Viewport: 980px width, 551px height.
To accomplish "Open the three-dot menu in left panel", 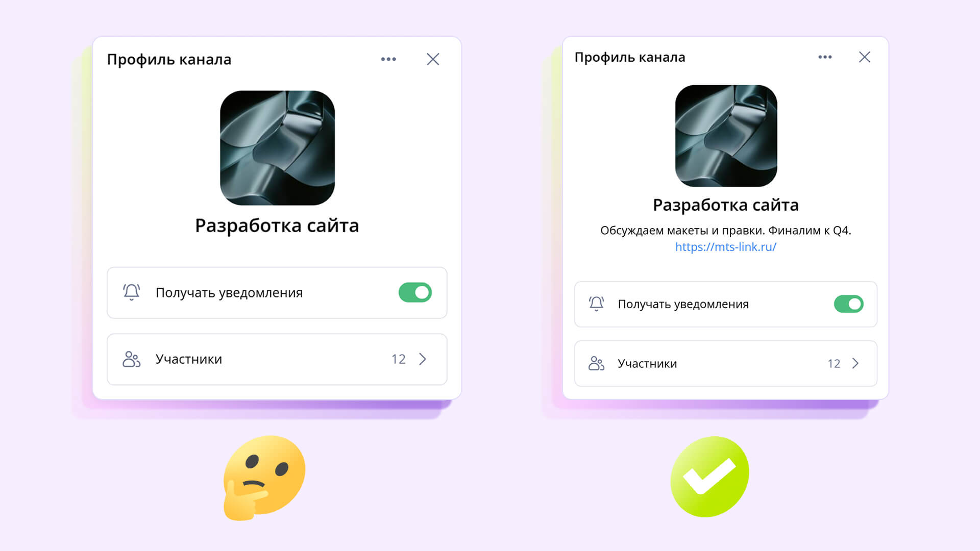I will tap(388, 59).
